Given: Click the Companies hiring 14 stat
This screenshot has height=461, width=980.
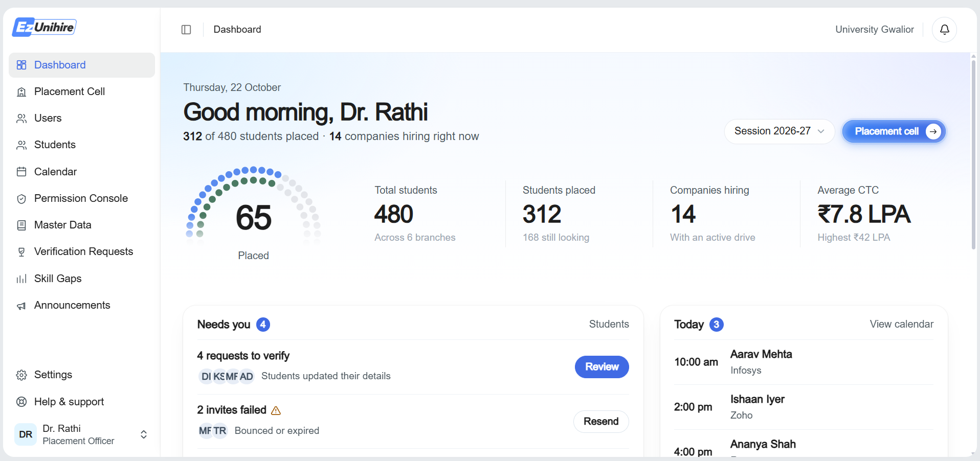Looking at the screenshot, I should pos(712,214).
